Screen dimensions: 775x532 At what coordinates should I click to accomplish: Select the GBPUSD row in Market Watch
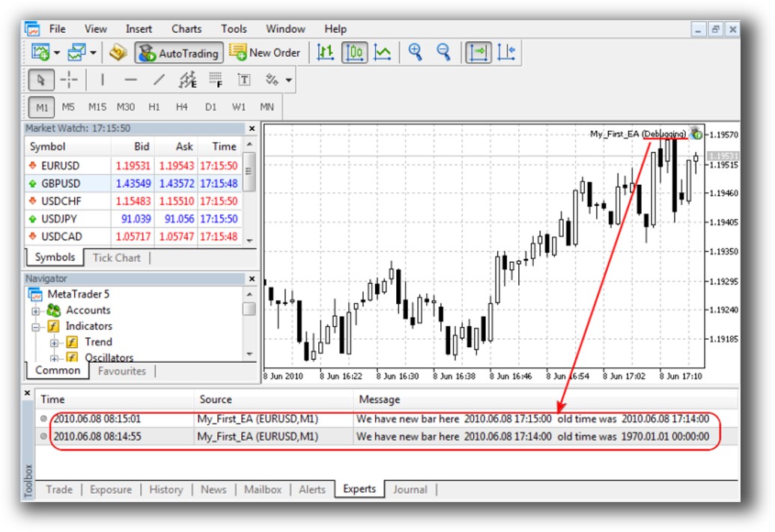tap(133, 183)
